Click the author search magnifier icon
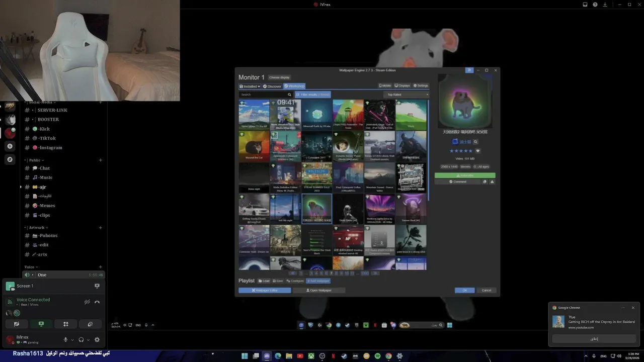644x362 pixels. [475, 142]
